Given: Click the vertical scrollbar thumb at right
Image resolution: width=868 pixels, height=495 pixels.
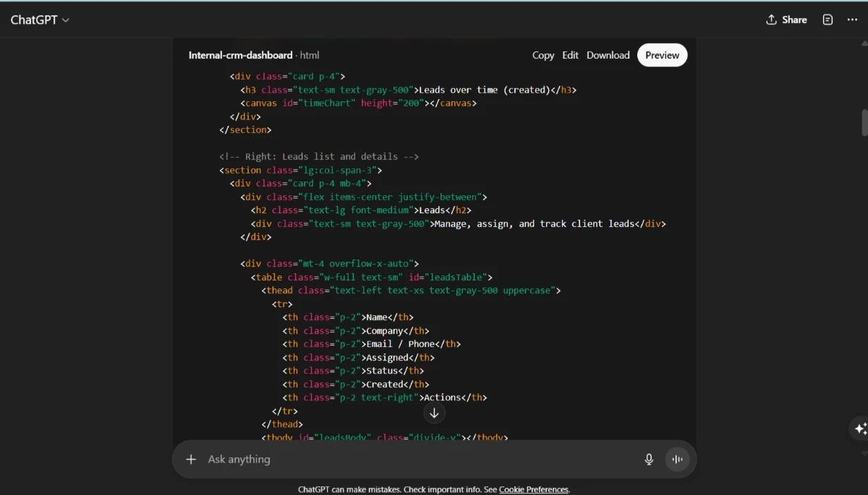Looking at the screenshot, I should [x=864, y=122].
